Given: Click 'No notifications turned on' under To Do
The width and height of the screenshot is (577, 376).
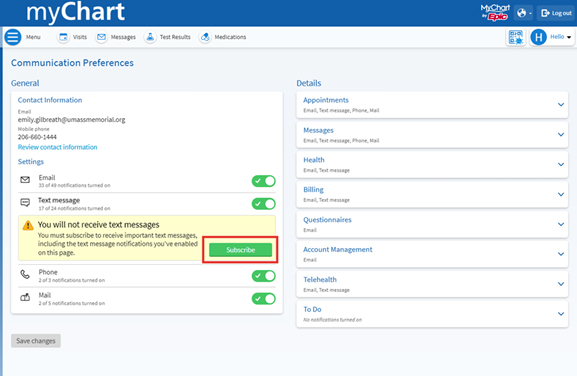Looking at the screenshot, I should (333, 320).
